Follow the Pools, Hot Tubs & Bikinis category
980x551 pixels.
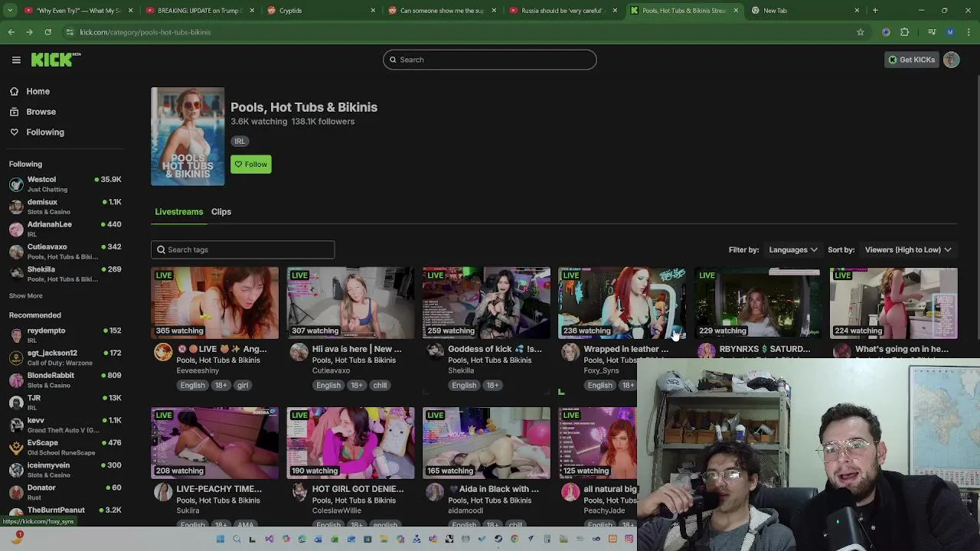[251, 165]
